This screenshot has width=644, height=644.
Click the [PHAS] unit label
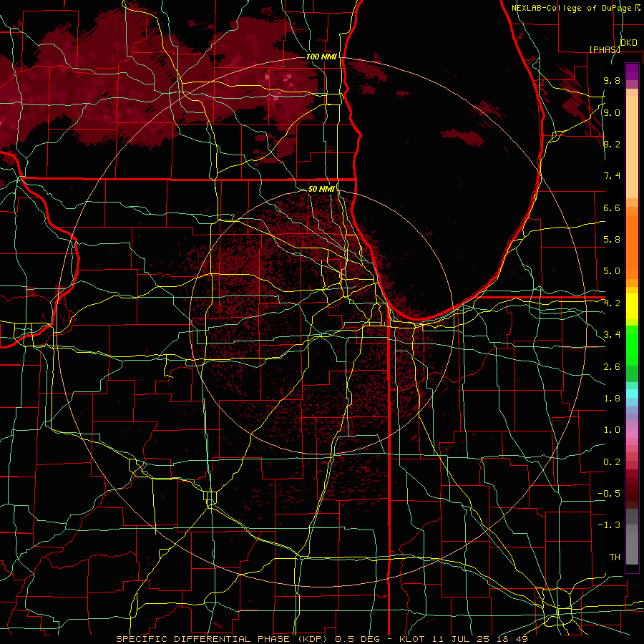tap(605, 49)
